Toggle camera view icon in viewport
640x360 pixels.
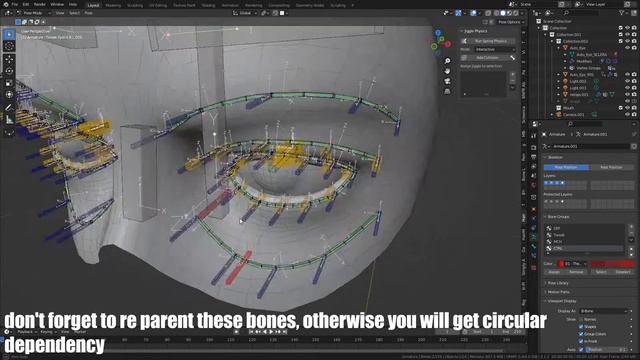tap(447, 81)
